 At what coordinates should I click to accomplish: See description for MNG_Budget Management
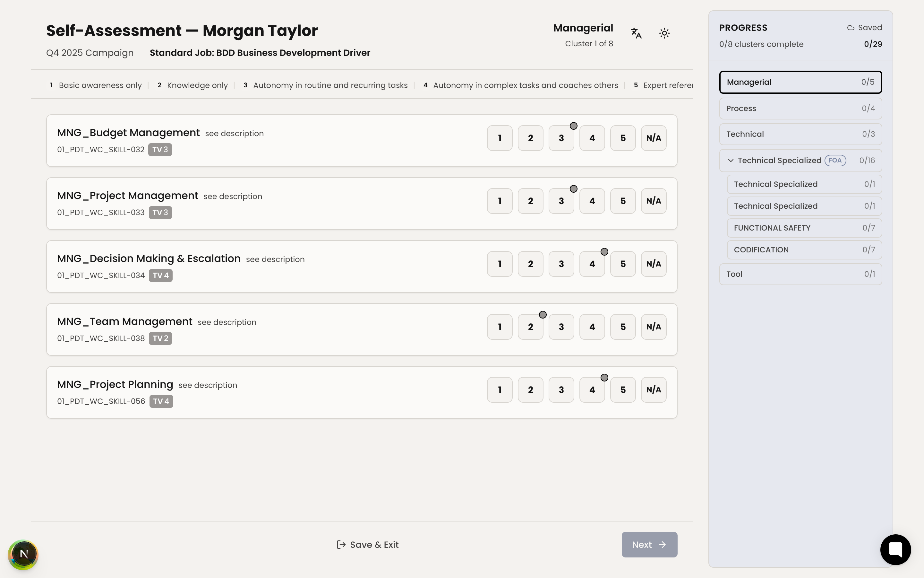234,134
